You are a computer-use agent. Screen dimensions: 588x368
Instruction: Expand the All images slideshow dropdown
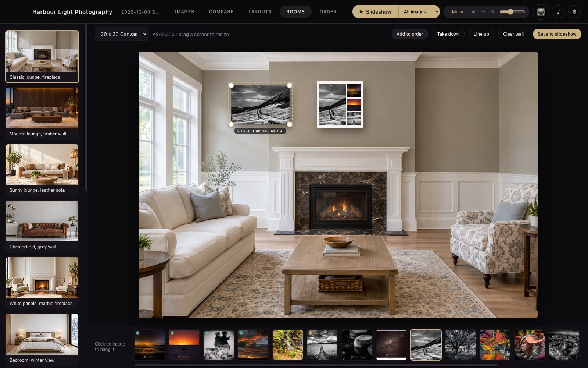tap(419, 12)
